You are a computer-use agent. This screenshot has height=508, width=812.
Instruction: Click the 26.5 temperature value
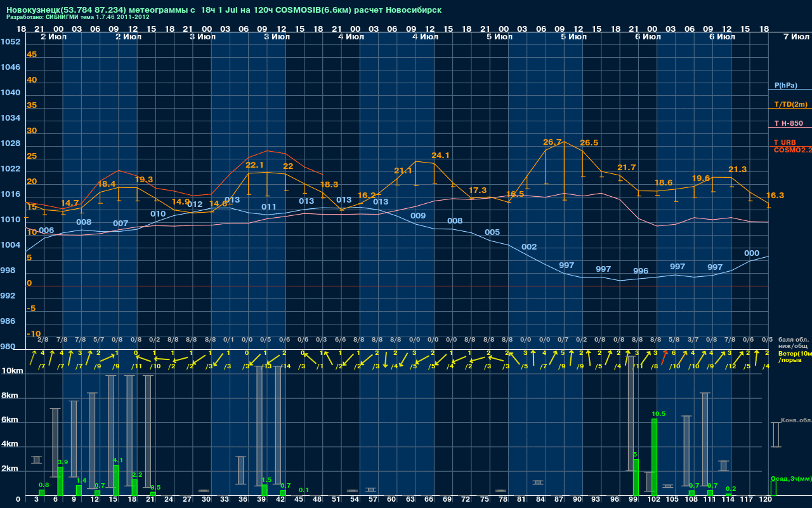coord(589,143)
